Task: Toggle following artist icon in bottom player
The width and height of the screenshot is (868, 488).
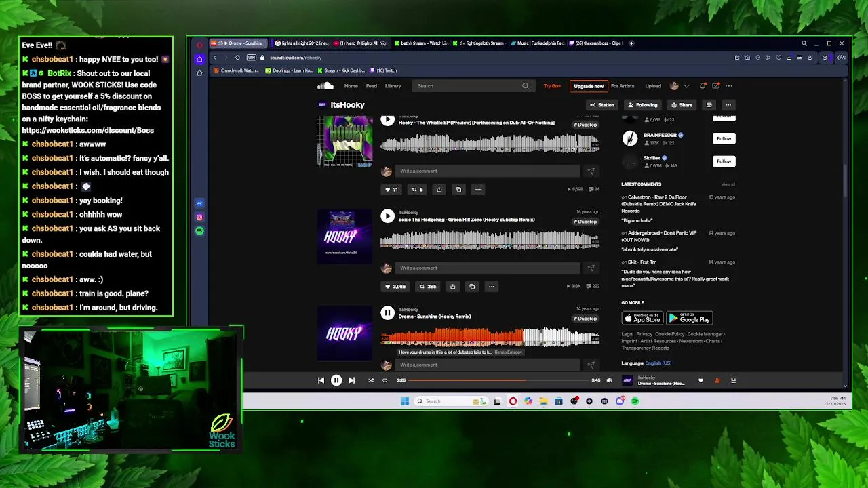Action: [x=717, y=381]
